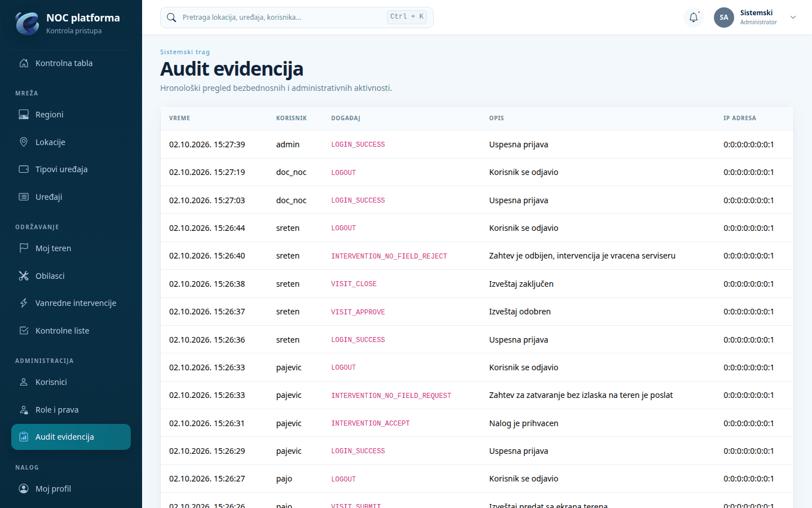Click the pajo user in LOGOUT row
812x508 pixels.
pyautogui.click(x=284, y=479)
